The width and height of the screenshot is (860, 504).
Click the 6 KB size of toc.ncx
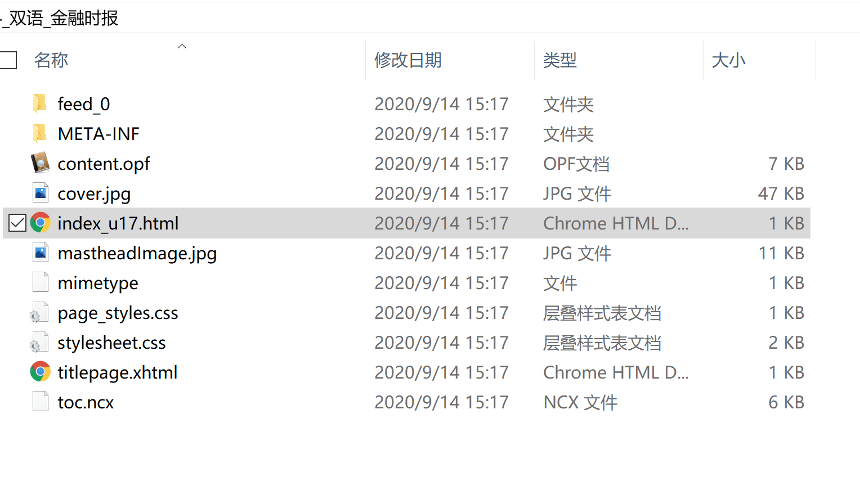(x=786, y=402)
